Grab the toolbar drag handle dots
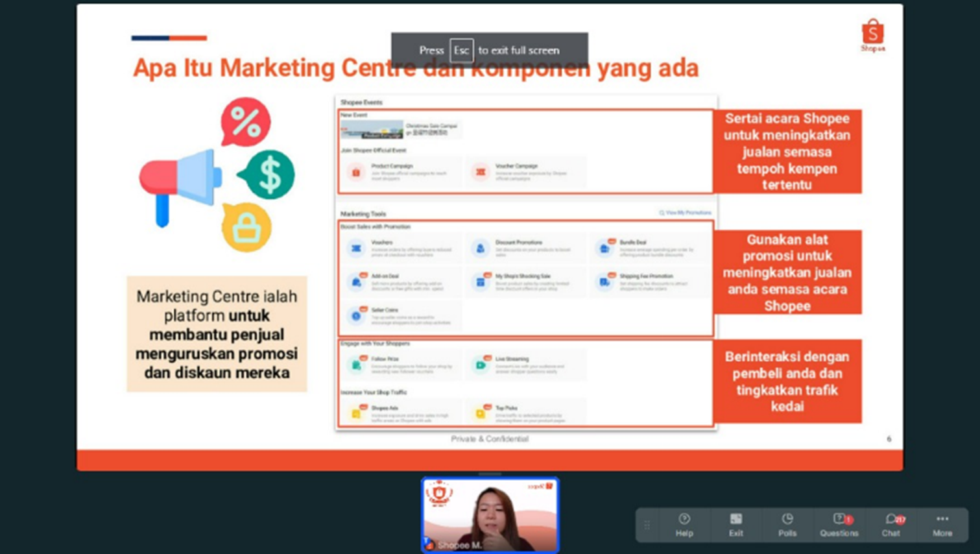Screen dimensions: 980x554 coord(647,525)
